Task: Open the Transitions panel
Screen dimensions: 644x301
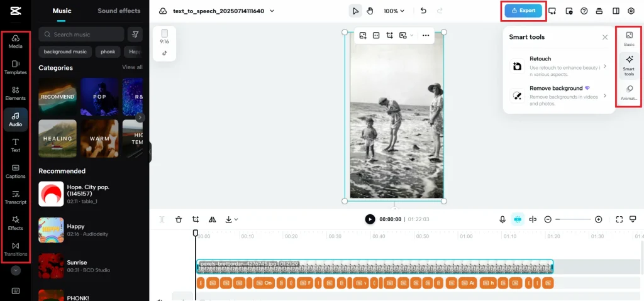Action: pos(15,249)
